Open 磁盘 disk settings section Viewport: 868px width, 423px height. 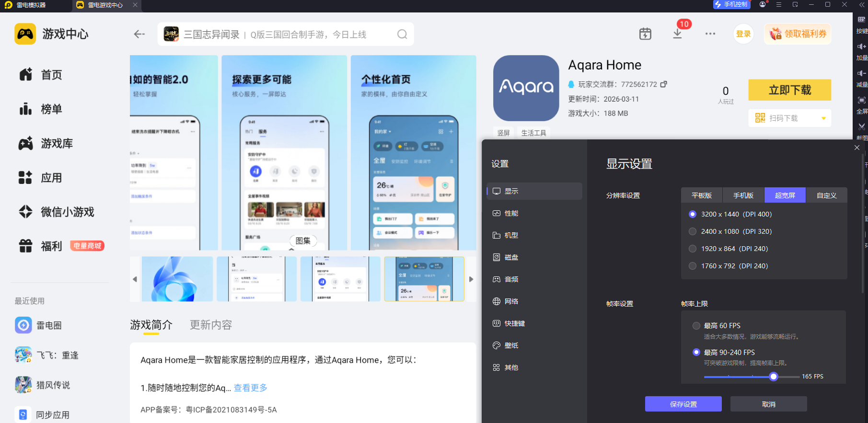(534, 257)
